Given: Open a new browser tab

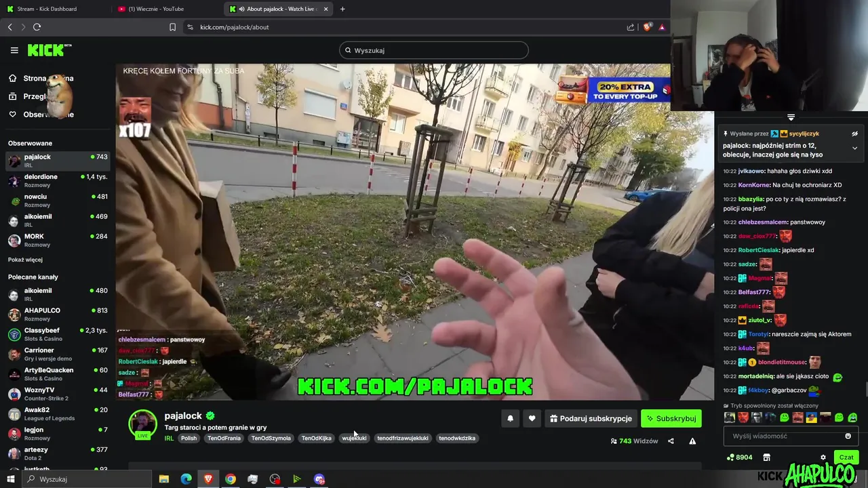Looking at the screenshot, I should [x=342, y=9].
